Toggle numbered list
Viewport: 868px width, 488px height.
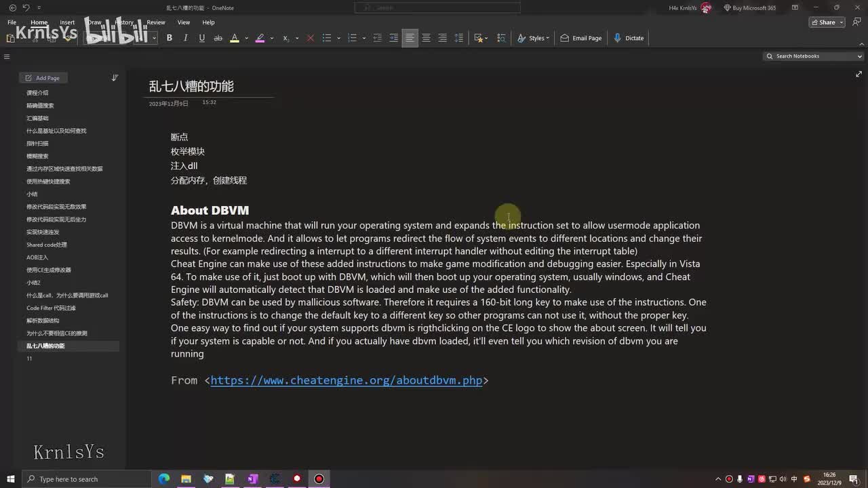coord(352,38)
